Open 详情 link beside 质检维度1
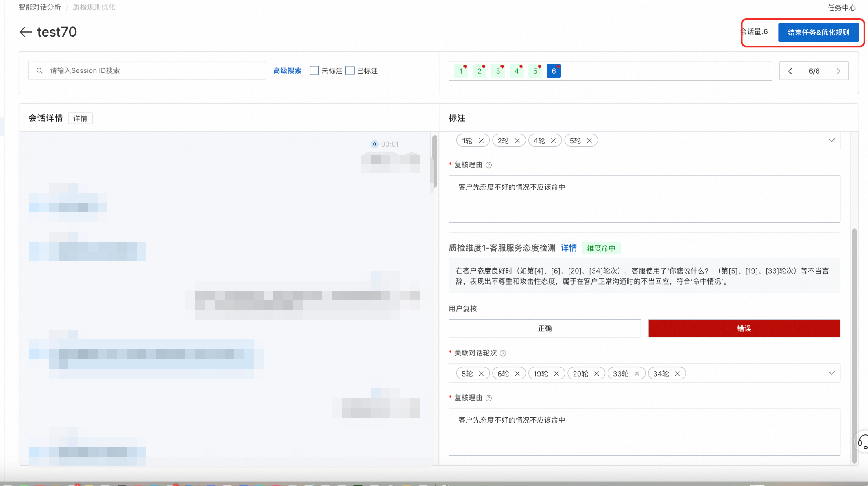 568,248
